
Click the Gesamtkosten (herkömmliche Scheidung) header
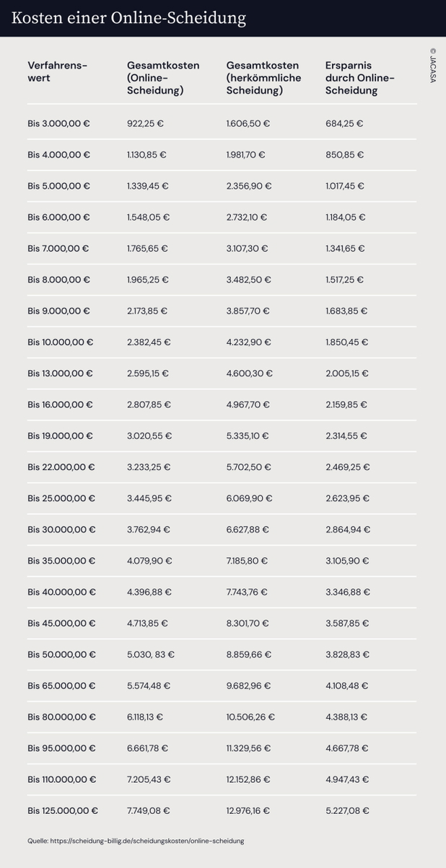point(263,78)
